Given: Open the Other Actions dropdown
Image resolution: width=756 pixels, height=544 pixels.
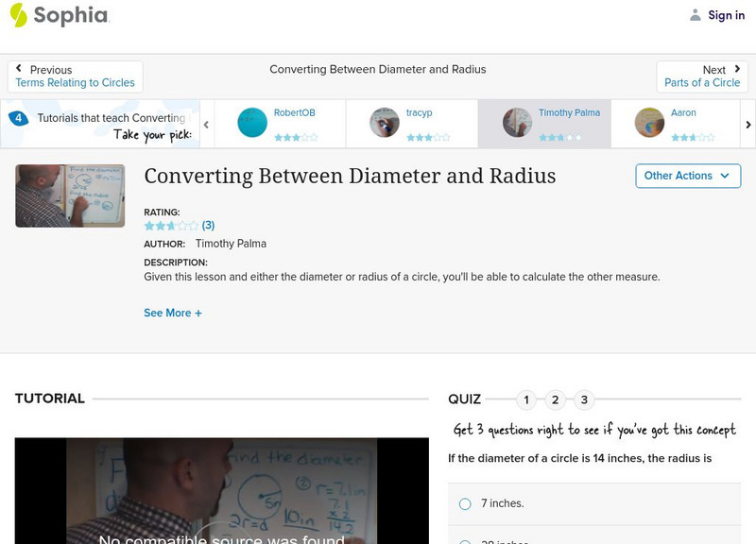Looking at the screenshot, I should click(x=687, y=176).
